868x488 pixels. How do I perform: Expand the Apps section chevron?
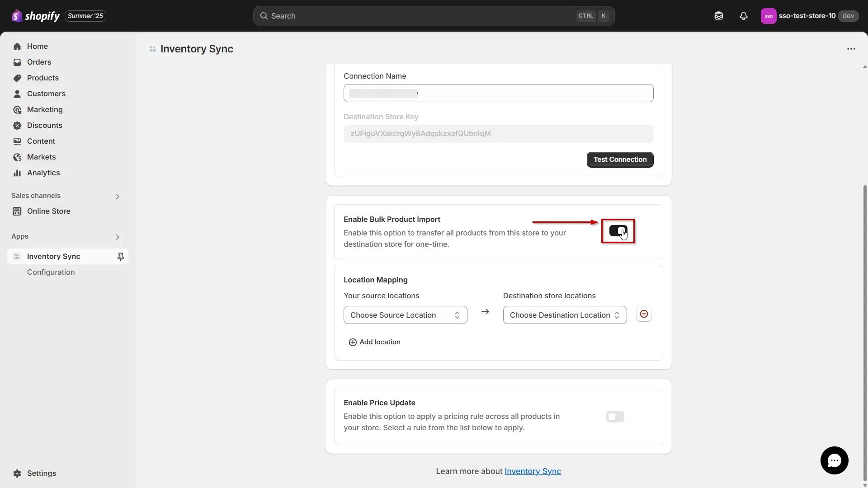click(x=118, y=237)
